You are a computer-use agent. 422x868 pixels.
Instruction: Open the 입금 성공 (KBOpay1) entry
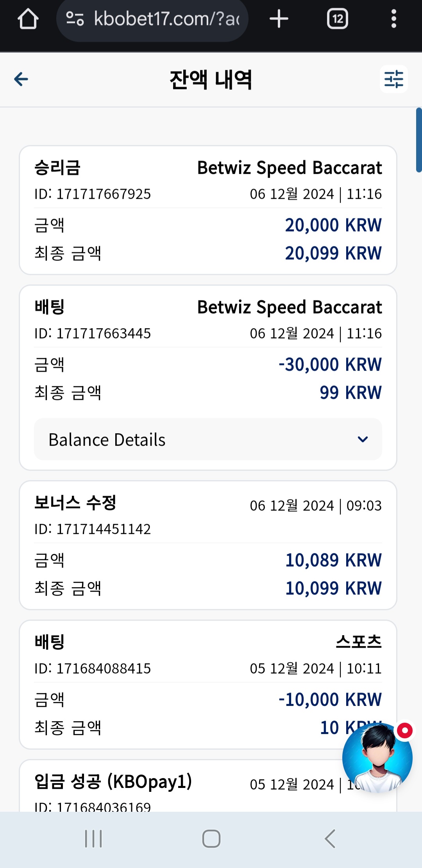coord(208,786)
